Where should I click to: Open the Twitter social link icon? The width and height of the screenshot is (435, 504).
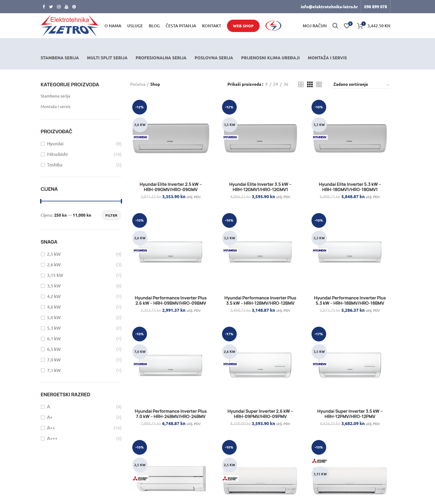[51, 7]
